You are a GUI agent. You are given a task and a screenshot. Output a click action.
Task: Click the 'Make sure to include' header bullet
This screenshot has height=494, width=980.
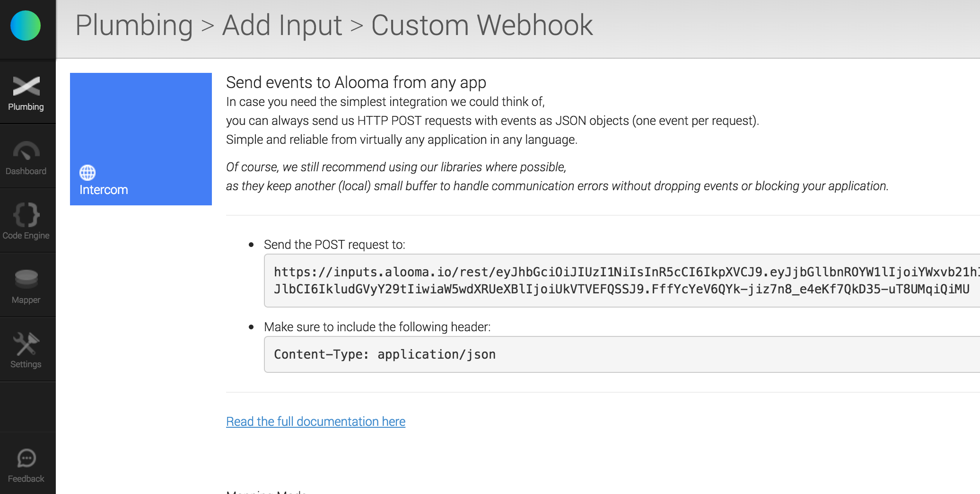[x=377, y=327]
